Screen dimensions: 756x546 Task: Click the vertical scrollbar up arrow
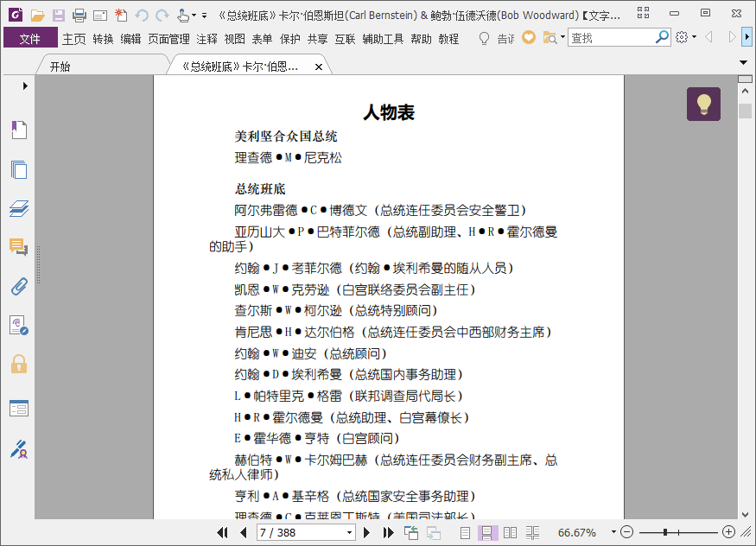[745, 91]
